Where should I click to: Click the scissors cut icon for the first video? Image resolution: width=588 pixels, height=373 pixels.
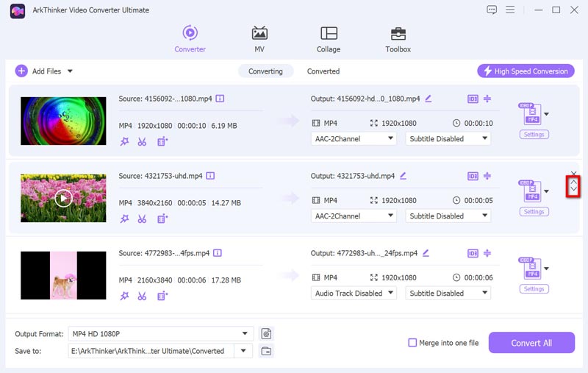tap(143, 141)
